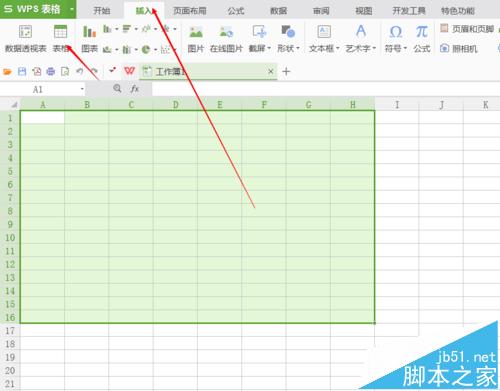The width and height of the screenshot is (500, 391).
Task: Click the redo arrow icon
Action: point(94,71)
